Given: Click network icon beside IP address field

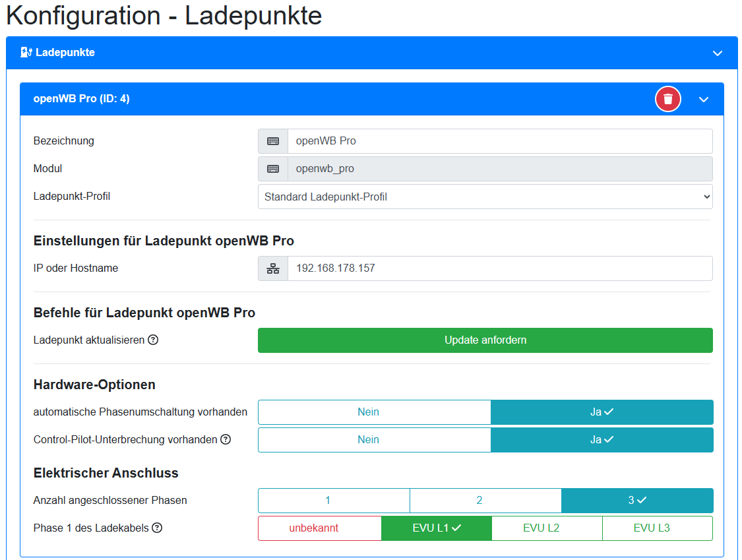Looking at the screenshot, I should point(273,269).
